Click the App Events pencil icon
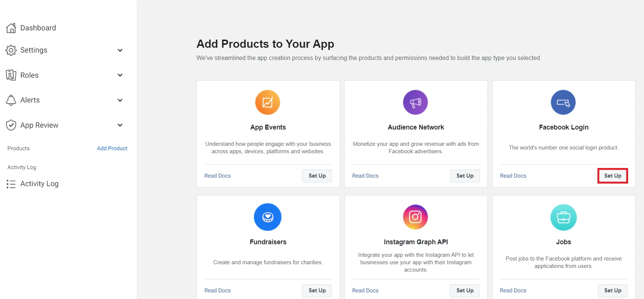The image size is (644, 299). click(268, 102)
